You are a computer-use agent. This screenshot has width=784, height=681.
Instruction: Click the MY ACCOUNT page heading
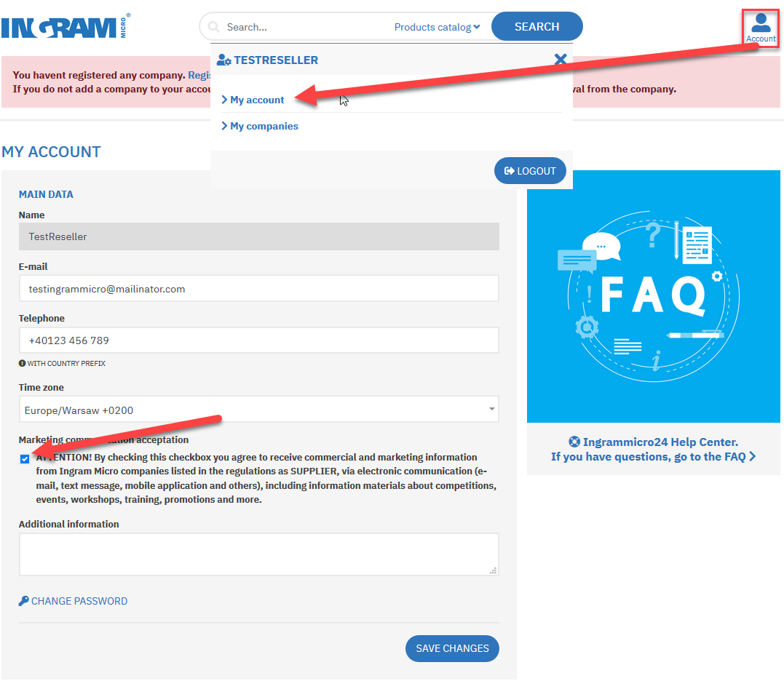pyautogui.click(x=51, y=152)
